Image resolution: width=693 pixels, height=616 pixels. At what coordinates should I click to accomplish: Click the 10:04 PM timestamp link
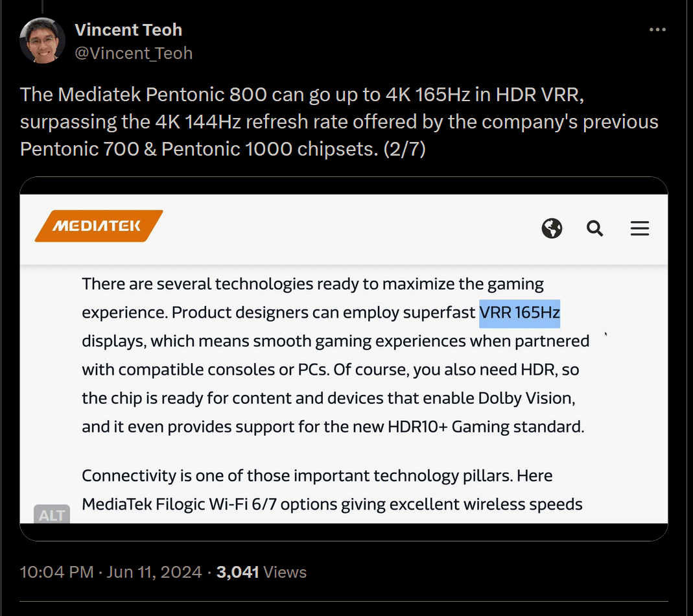click(x=56, y=572)
